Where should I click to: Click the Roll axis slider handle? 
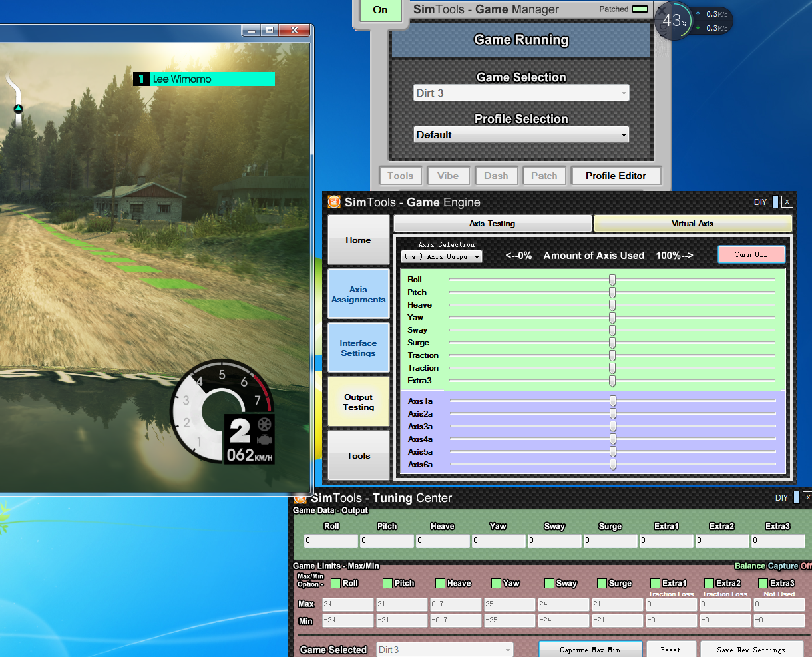[x=612, y=280]
